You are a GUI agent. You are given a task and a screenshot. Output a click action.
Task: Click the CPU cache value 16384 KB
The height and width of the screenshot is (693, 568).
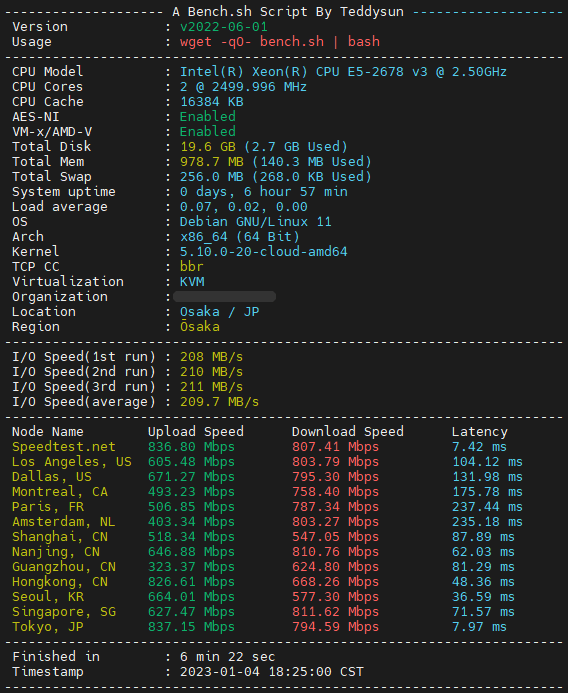212,102
